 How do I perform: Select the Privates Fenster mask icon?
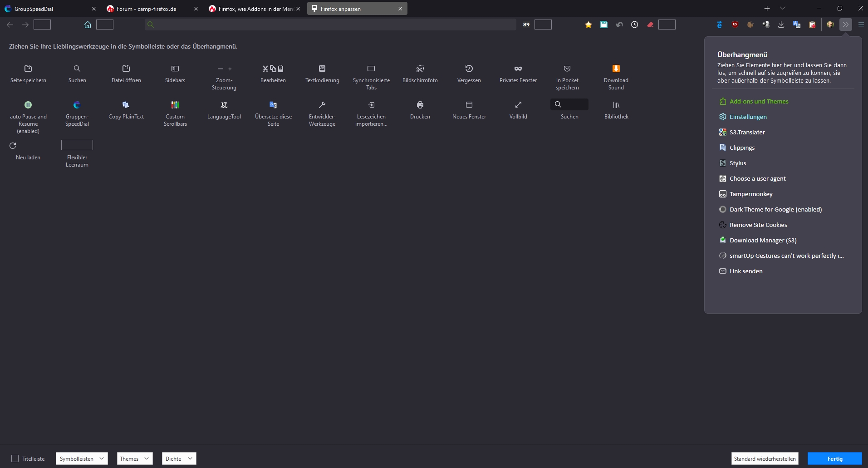coord(518,69)
